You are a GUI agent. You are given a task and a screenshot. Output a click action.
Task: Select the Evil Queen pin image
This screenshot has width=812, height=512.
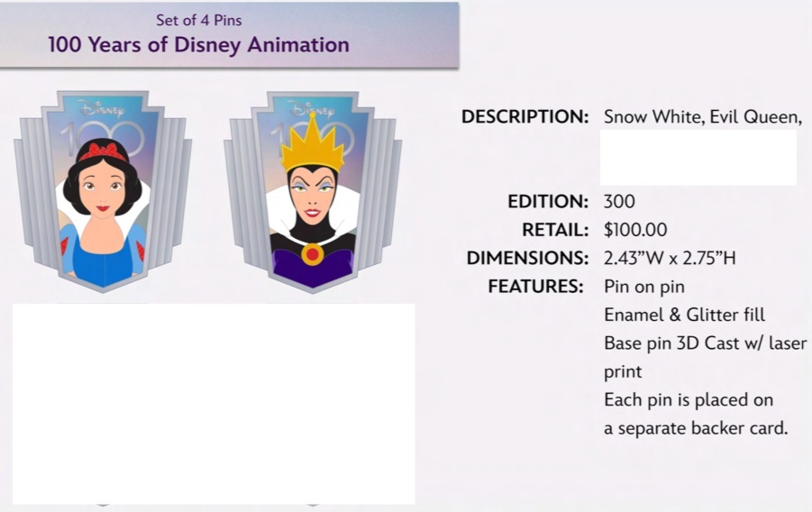313,191
